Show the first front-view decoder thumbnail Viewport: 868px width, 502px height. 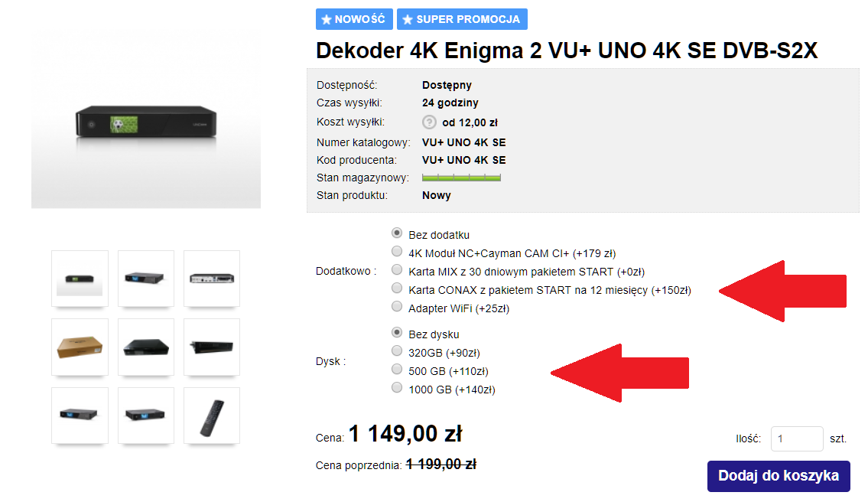click(80, 278)
